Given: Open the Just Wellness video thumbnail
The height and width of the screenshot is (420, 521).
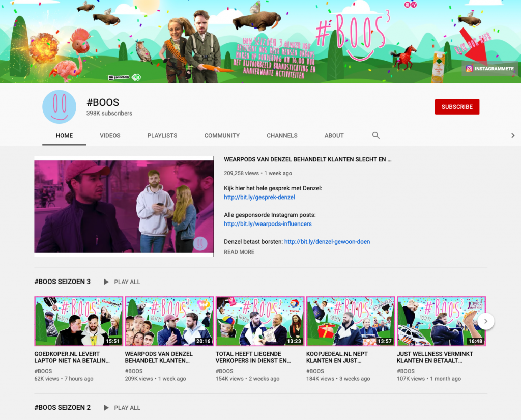Looking at the screenshot, I should [441, 321].
